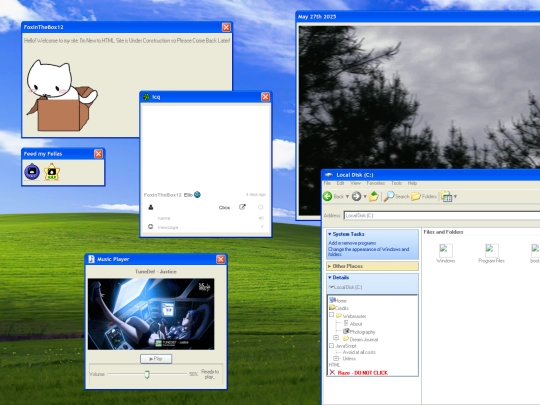Click the send arrow beside message field
The width and height of the screenshot is (540, 405).
262,227
